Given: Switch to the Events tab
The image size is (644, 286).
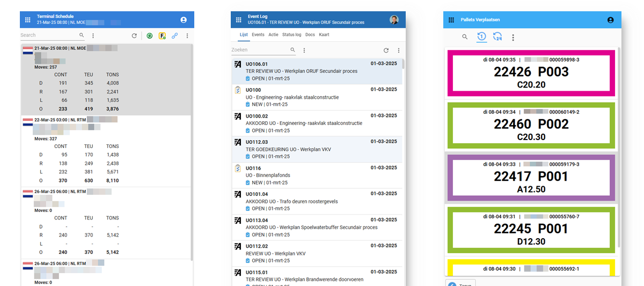Looking at the screenshot, I should point(258,34).
